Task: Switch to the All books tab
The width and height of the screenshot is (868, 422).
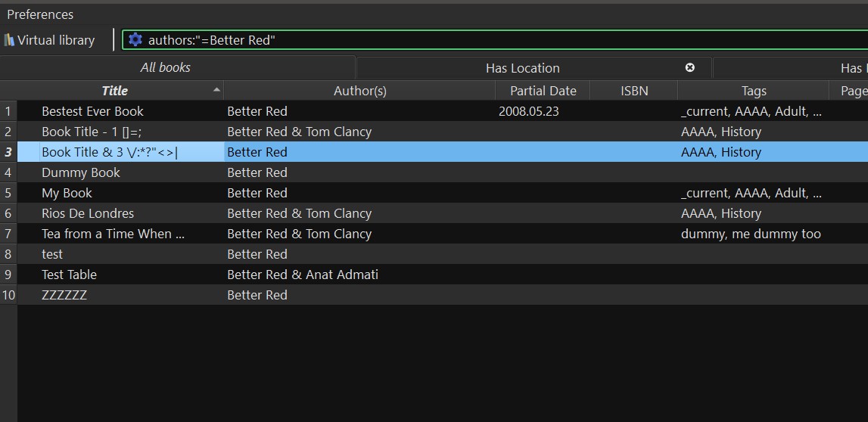Action: coord(165,67)
